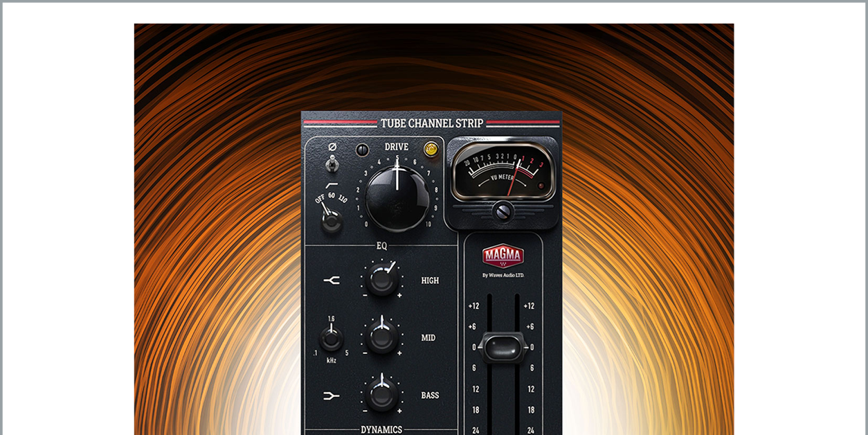Click the MID EQ knob

click(x=381, y=337)
